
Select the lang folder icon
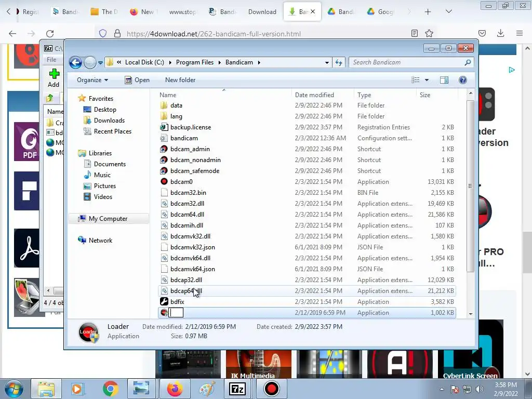pyautogui.click(x=164, y=116)
